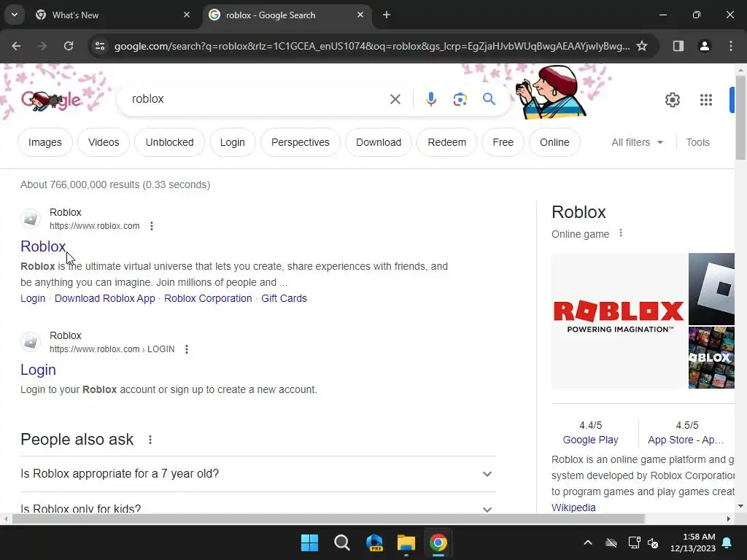View the Roblox Powering Imagination logo image
Image resolution: width=747 pixels, height=560 pixels.
pyautogui.click(x=619, y=321)
